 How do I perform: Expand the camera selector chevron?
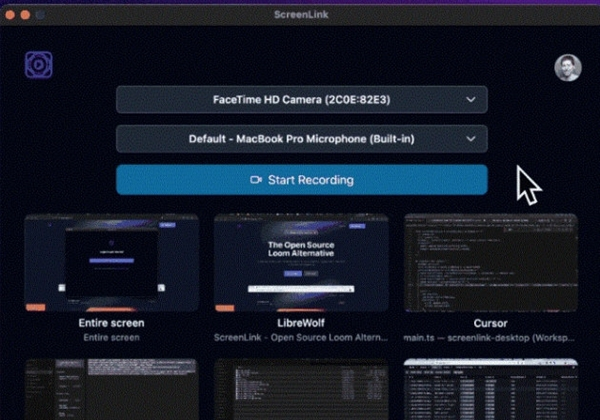point(471,100)
